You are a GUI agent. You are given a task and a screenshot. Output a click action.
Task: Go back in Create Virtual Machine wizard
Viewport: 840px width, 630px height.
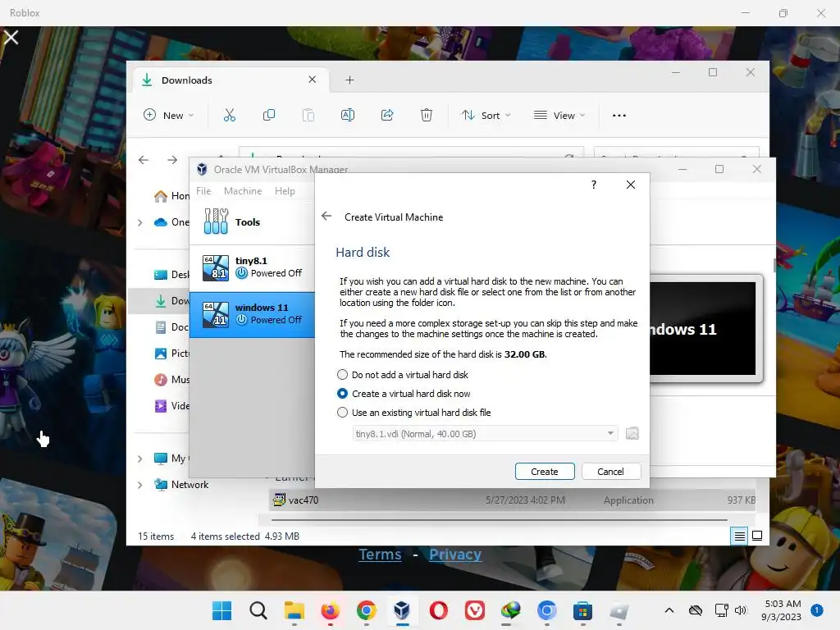[x=326, y=217]
